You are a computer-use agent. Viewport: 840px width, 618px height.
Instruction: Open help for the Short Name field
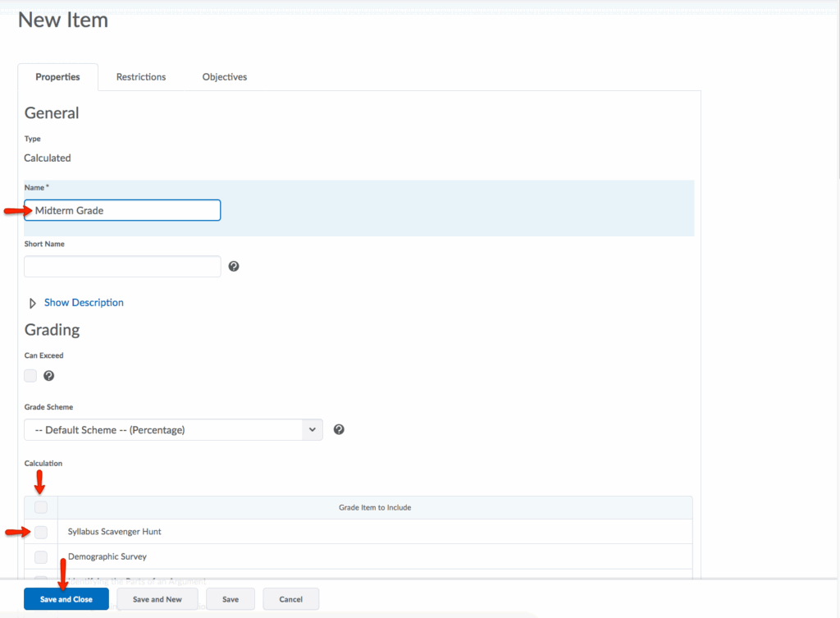point(234,267)
